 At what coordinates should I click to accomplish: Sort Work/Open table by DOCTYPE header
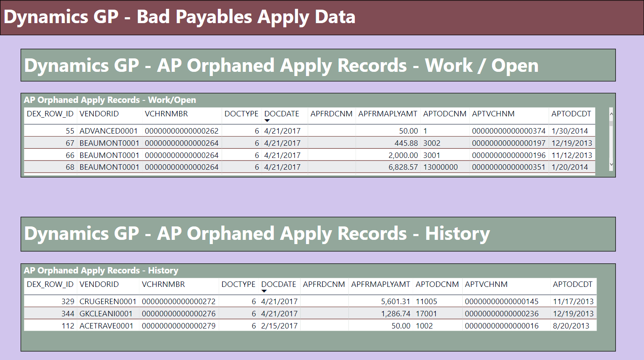[x=241, y=114]
